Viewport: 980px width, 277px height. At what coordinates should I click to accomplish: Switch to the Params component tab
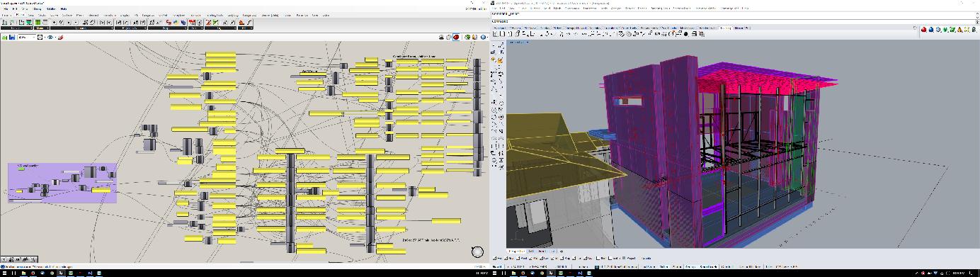7,15
